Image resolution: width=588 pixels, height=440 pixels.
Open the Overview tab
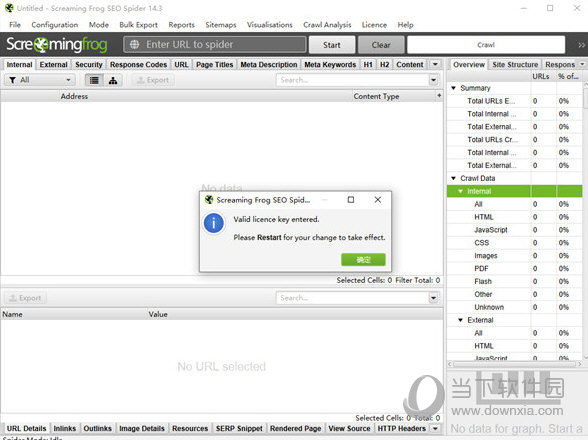(469, 65)
